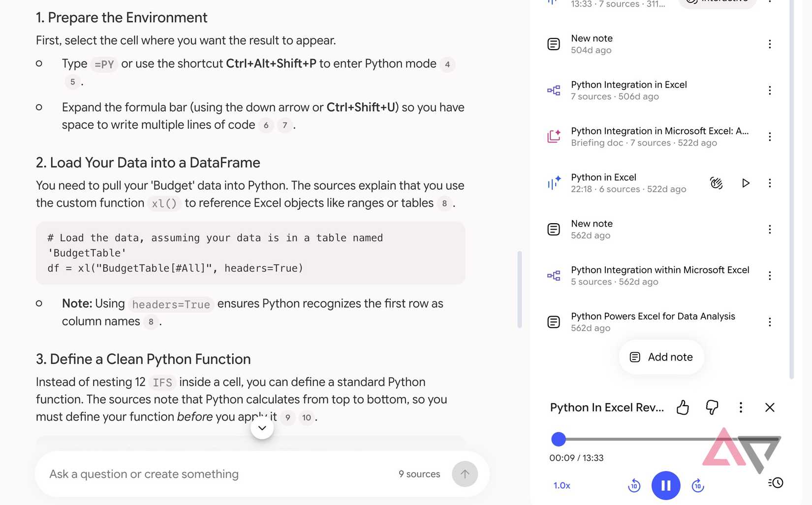This screenshot has height=505, width=812.
Task: Click the briefing doc icon with sparkle
Action: tap(554, 137)
